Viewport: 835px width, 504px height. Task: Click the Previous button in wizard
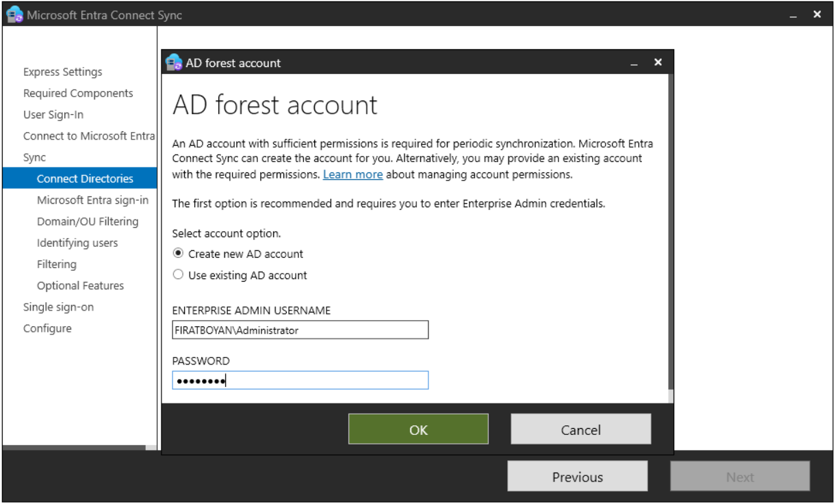(577, 477)
